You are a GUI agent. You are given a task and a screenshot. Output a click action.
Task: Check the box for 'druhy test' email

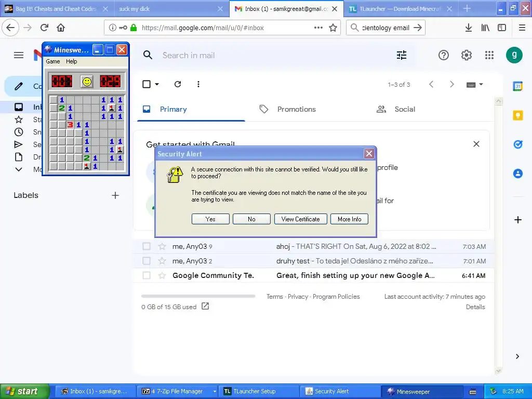coord(146,261)
